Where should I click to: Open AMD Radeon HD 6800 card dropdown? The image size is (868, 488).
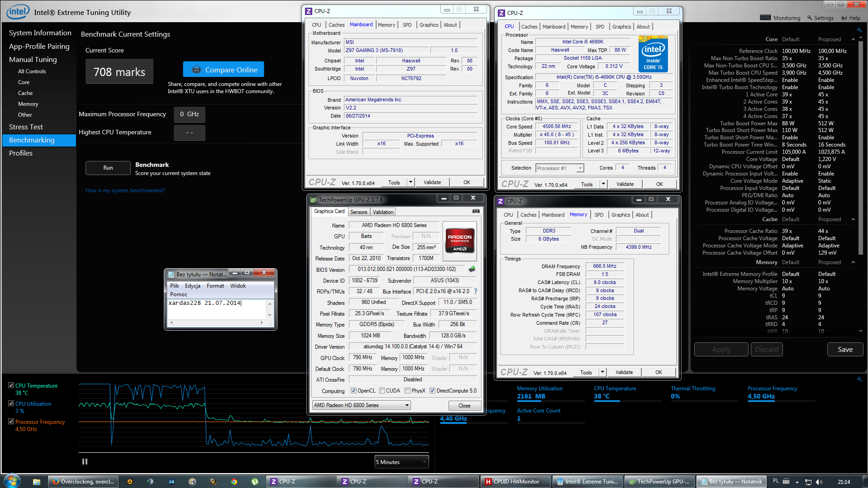point(362,405)
